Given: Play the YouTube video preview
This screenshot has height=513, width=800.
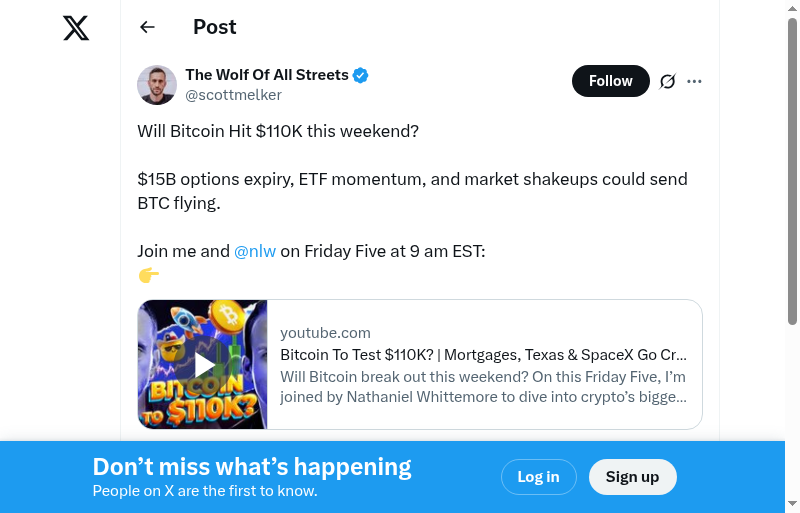Looking at the screenshot, I should (x=203, y=364).
